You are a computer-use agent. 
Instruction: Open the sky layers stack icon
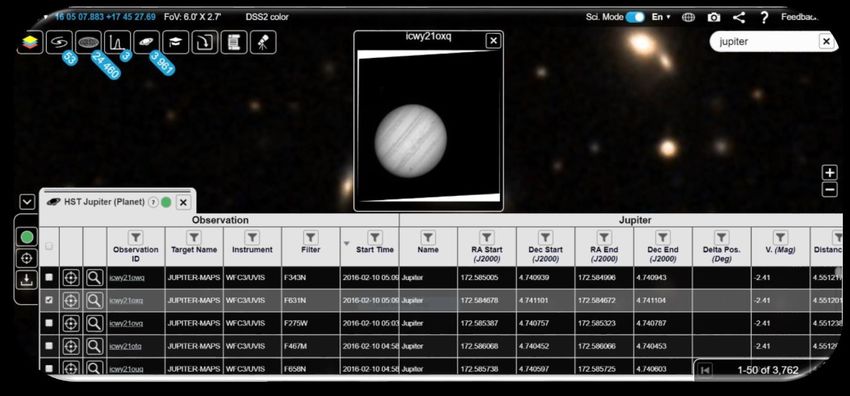point(30,42)
